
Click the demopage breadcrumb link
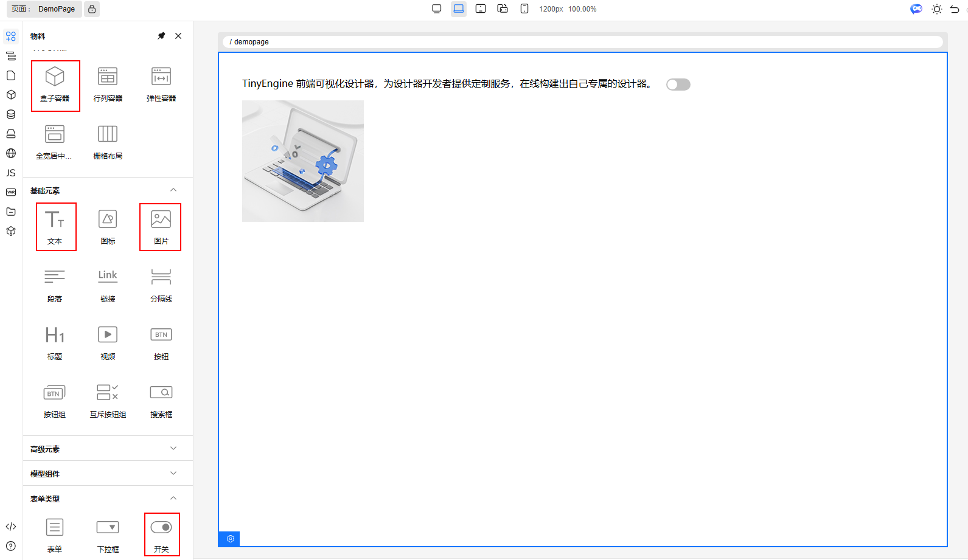pos(251,42)
